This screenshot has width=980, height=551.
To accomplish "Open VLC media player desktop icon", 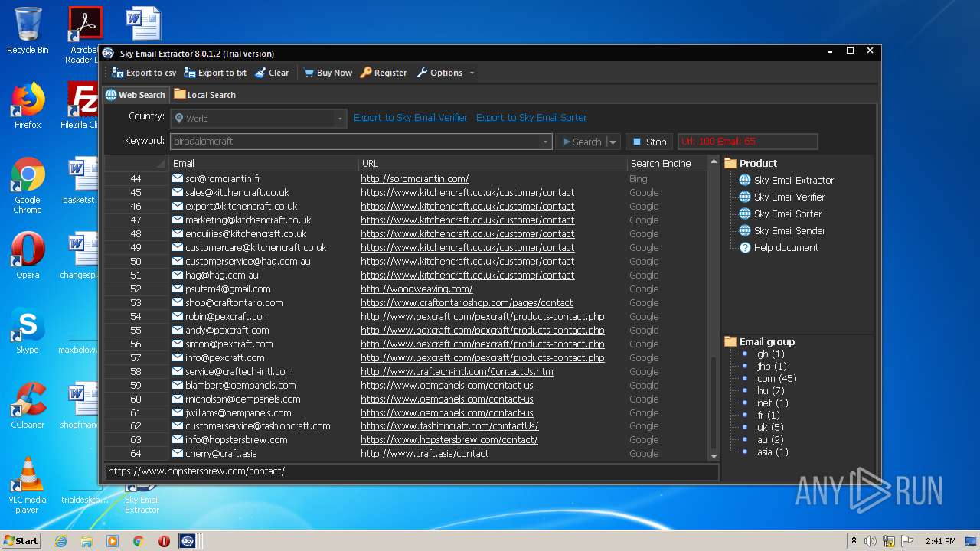I will [x=28, y=485].
